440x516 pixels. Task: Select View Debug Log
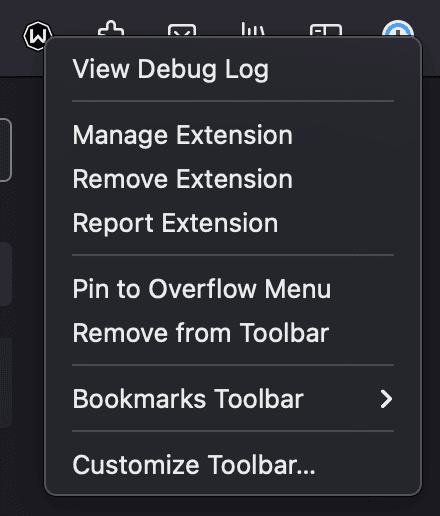(x=170, y=69)
